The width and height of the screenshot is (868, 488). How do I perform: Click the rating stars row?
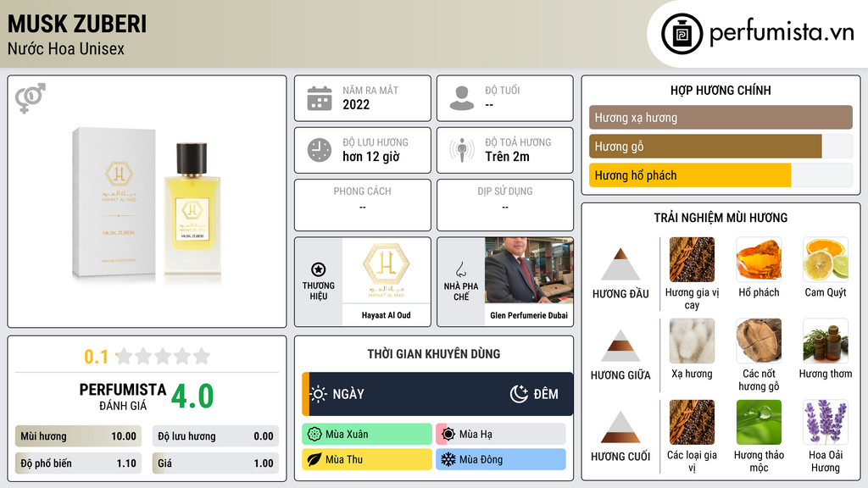pos(164,357)
